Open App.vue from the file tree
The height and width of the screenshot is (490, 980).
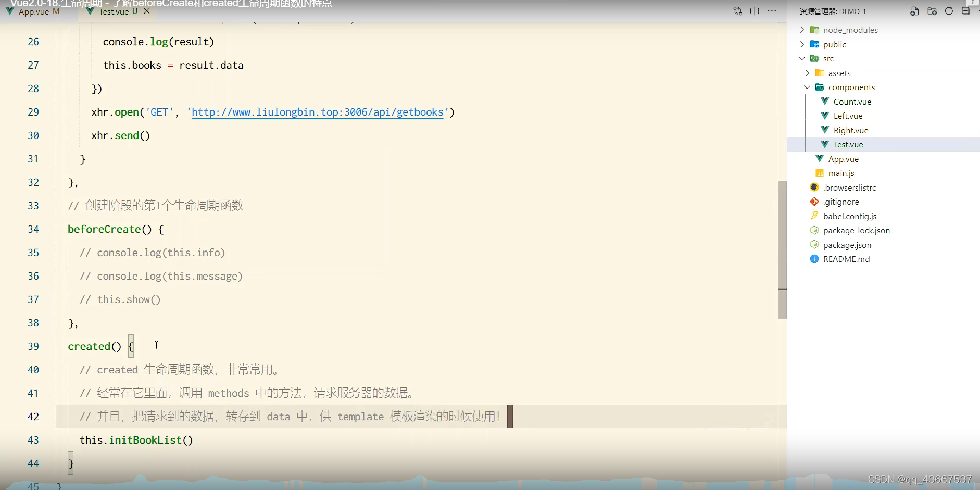(x=844, y=159)
